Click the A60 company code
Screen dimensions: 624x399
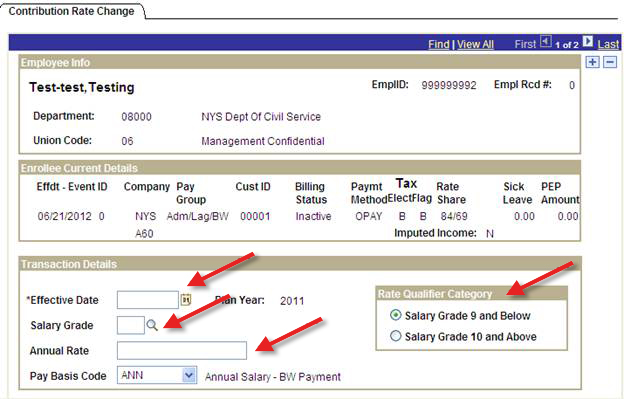coord(144,234)
